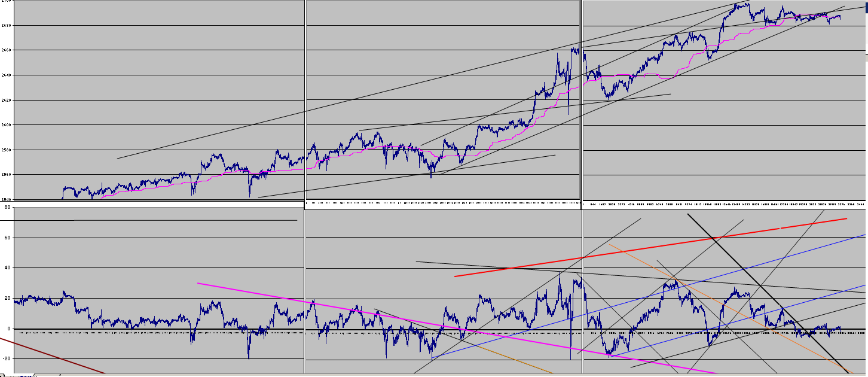
Task: Select the 2600 axis label on upper chart
Action: [x=7, y=125]
